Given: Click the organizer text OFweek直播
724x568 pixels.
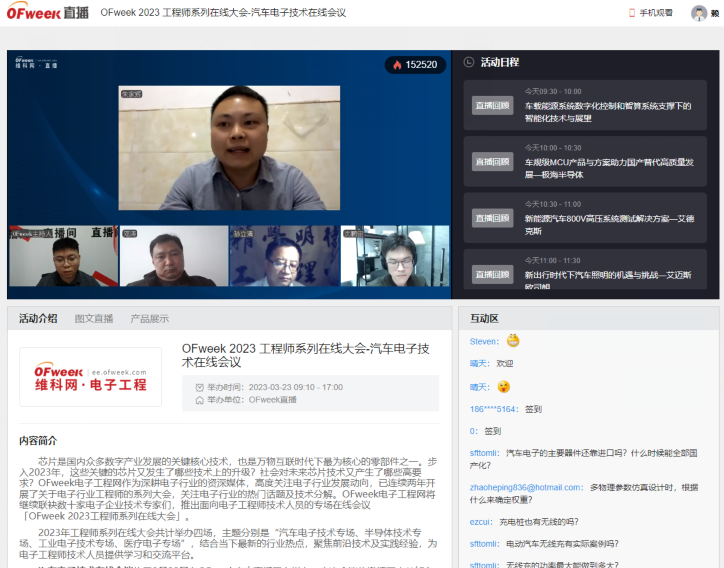Looking at the screenshot, I should pos(272,400).
